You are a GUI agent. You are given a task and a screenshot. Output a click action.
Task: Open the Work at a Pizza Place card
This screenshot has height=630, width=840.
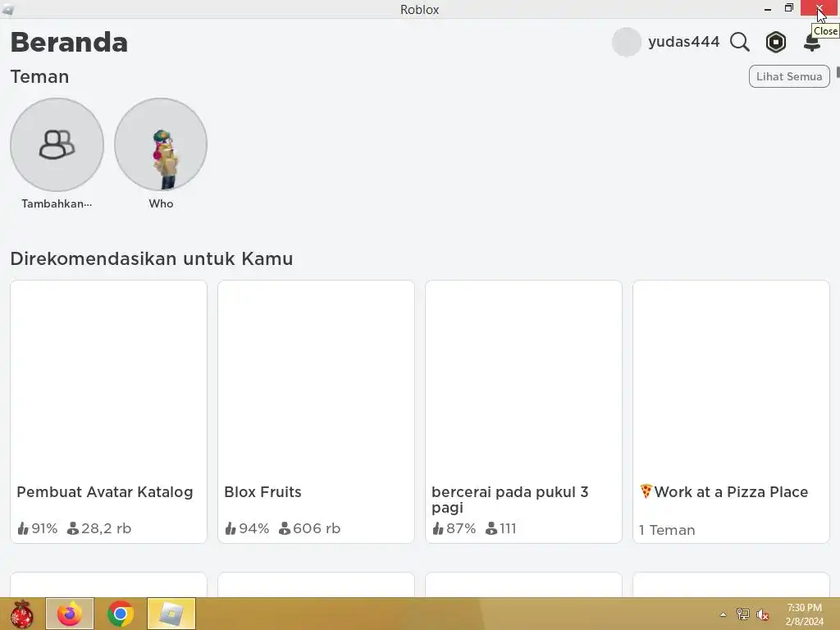click(731, 412)
